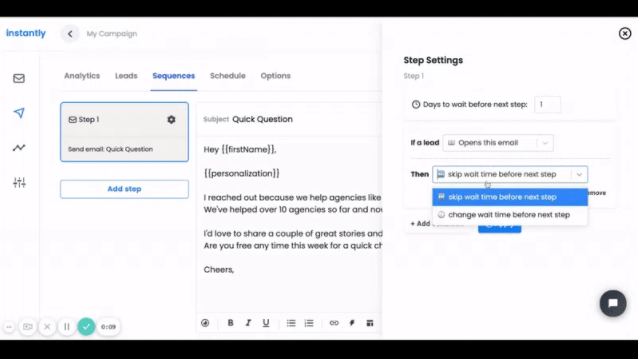Viewport: 639px width, 360px height.
Task: Click chevron of 'Opens this email' dropdown
Action: [x=545, y=143]
